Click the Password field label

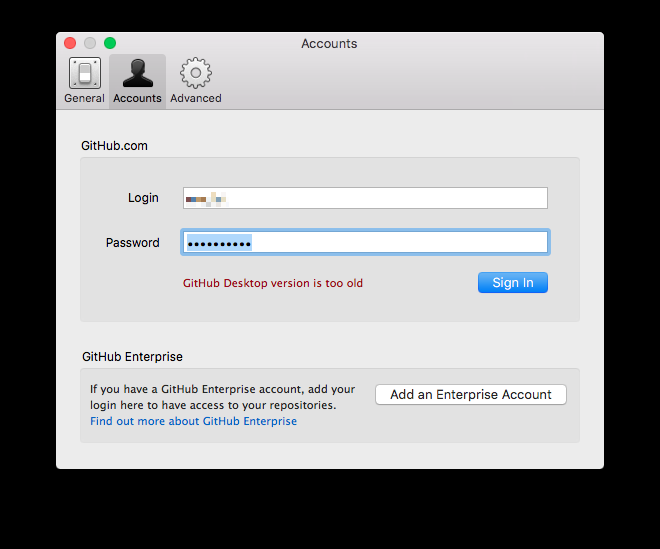133,243
